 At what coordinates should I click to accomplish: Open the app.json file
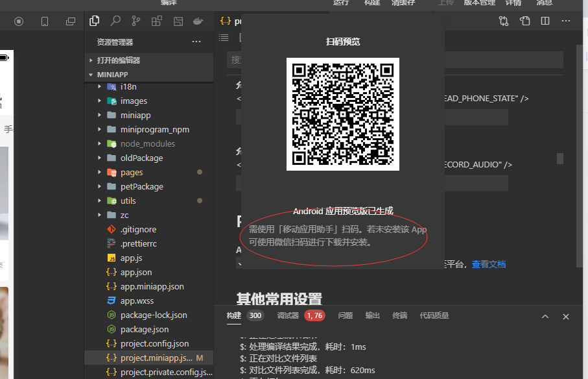click(149, 272)
